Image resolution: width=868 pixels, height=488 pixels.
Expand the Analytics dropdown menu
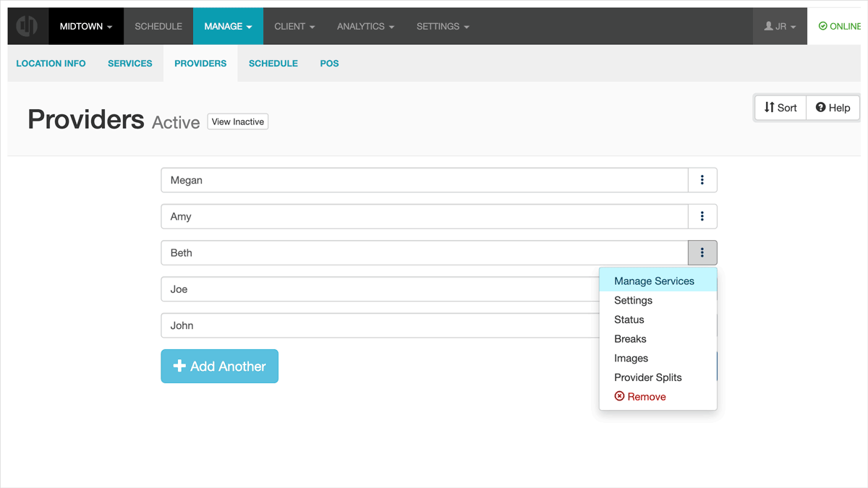click(365, 26)
